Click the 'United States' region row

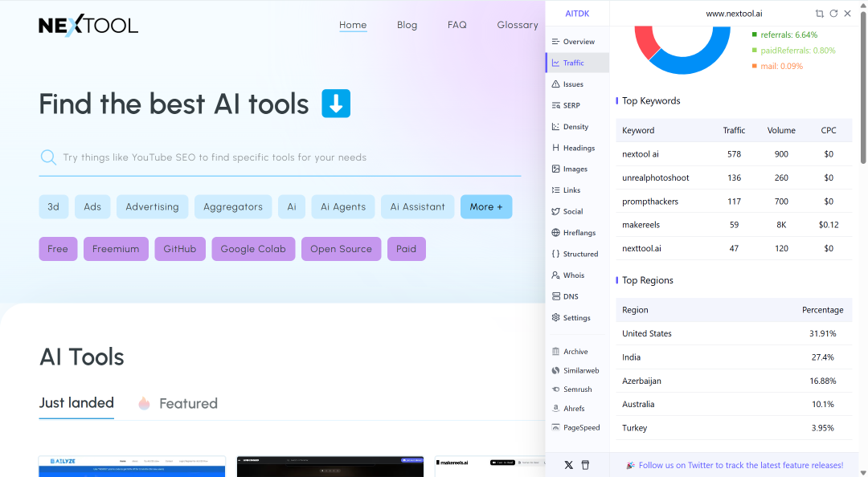point(734,333)
